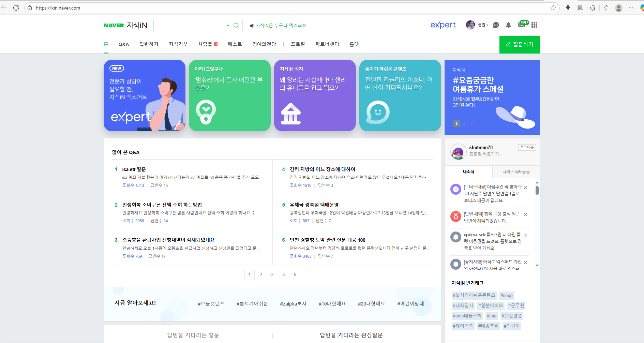The image size is (644, 343).
Task: Click the 로그아웃 button
Action: 527,147
